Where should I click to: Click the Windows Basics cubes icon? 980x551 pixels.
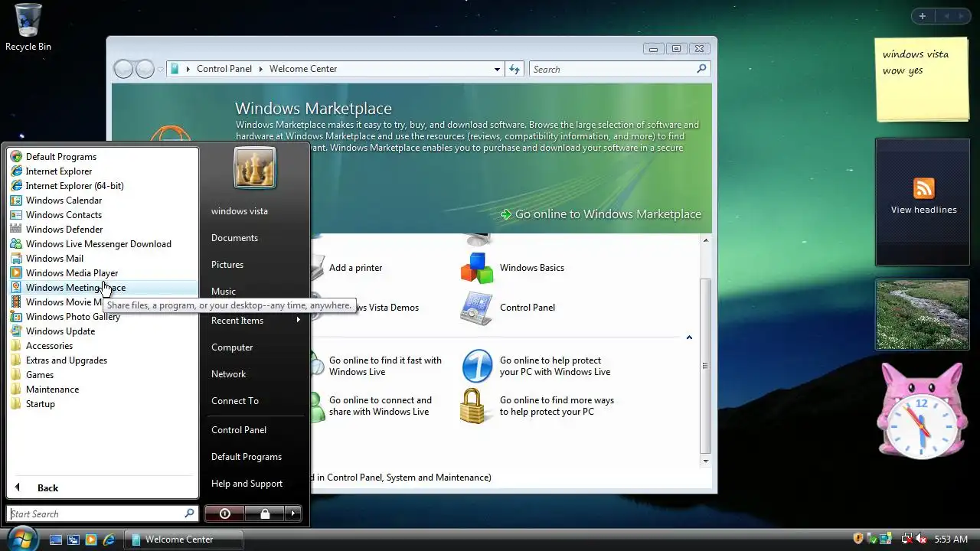476,268
